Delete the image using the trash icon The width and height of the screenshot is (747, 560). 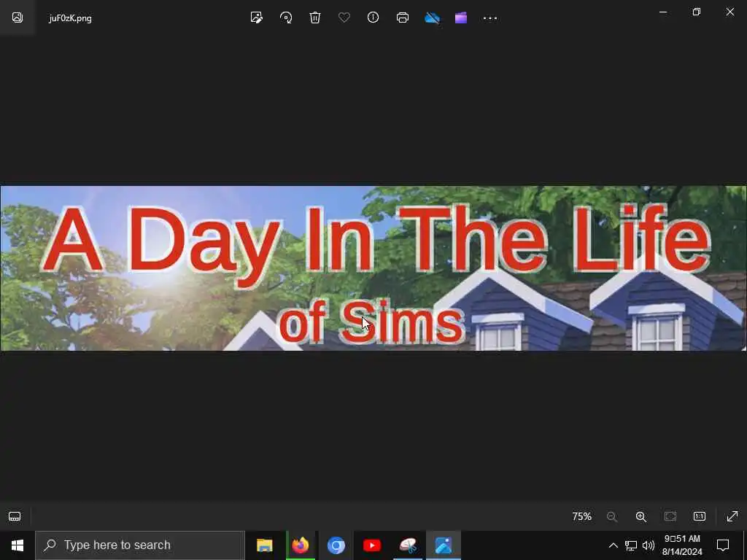(315, 17)
